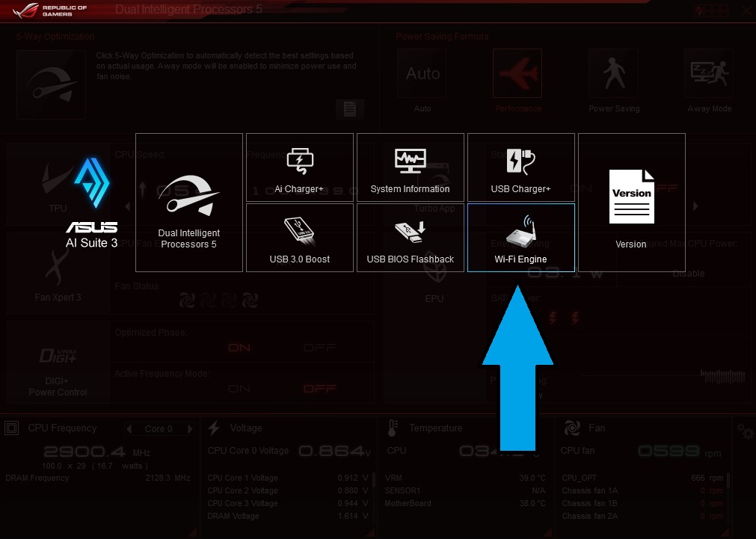Click the Chassis fan 1A row
Viewport: 756px width, 539px height.
coord(642,491)
